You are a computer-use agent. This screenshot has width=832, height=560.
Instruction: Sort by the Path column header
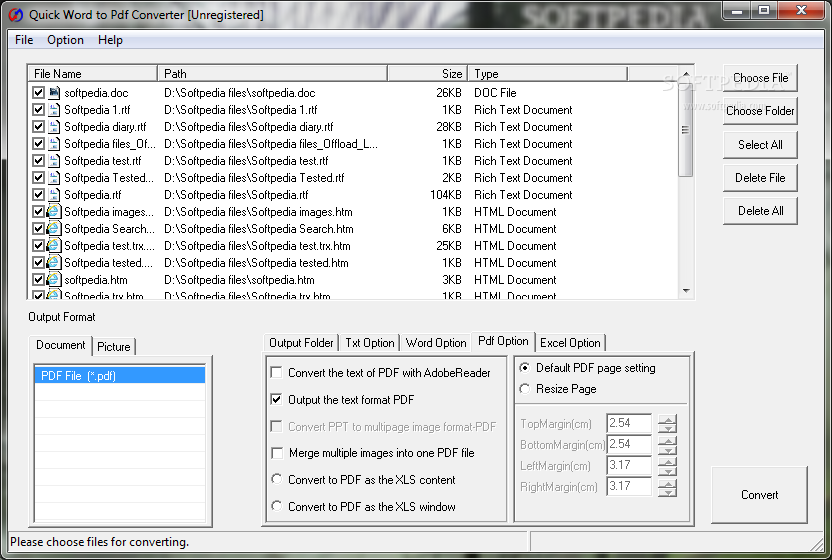pyautogui.click(x=273, y=73)
